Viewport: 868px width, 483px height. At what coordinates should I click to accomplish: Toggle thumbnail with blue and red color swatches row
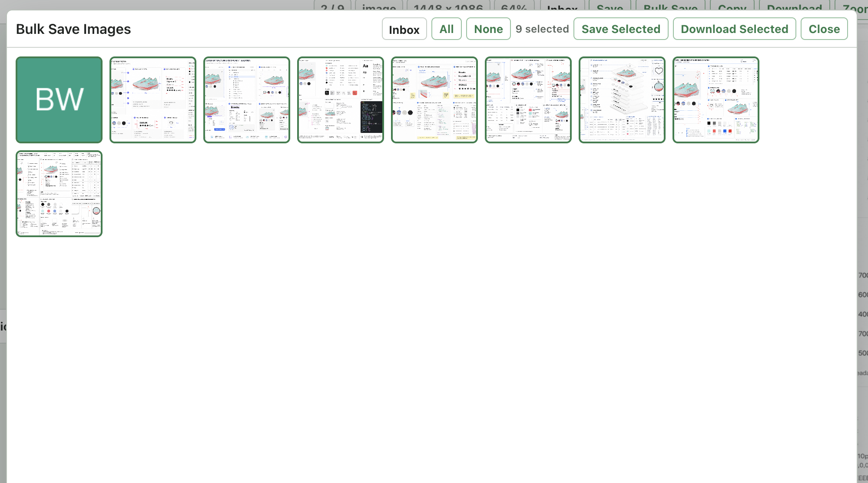click(x=716, y=100)
